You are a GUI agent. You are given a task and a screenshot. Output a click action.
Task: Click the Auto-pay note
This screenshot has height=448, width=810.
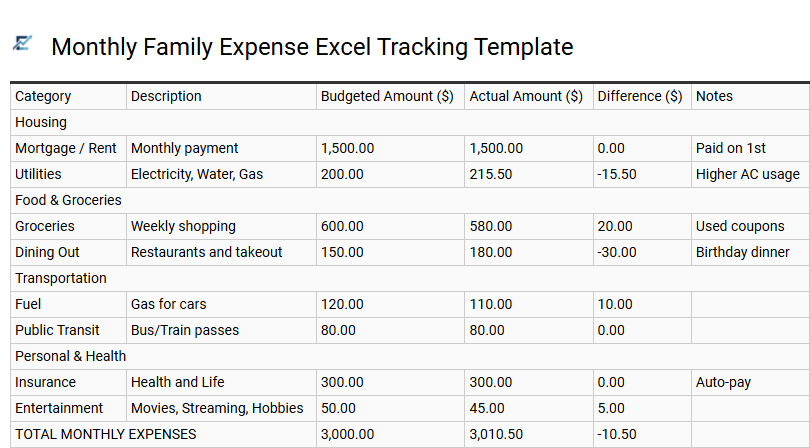[751, 382]
